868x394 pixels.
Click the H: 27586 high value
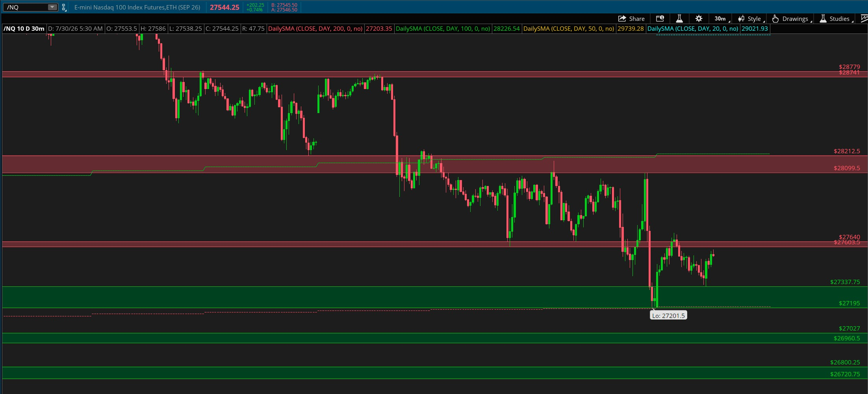(x=153, y=28)
